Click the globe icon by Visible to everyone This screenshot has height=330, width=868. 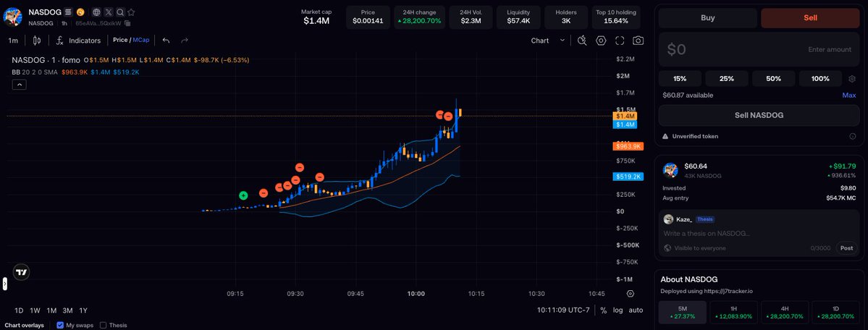(667, 248)
